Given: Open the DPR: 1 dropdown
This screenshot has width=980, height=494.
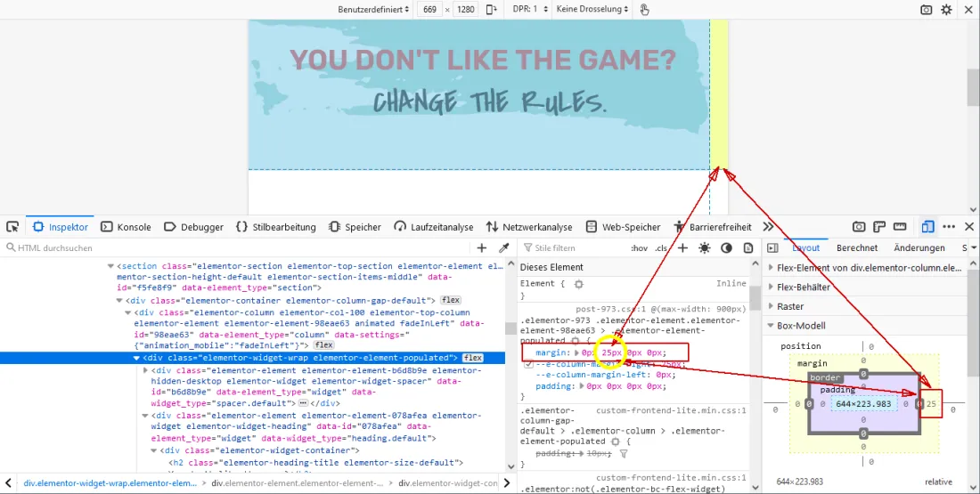Looking at the screenshot, I should point(530,10).
